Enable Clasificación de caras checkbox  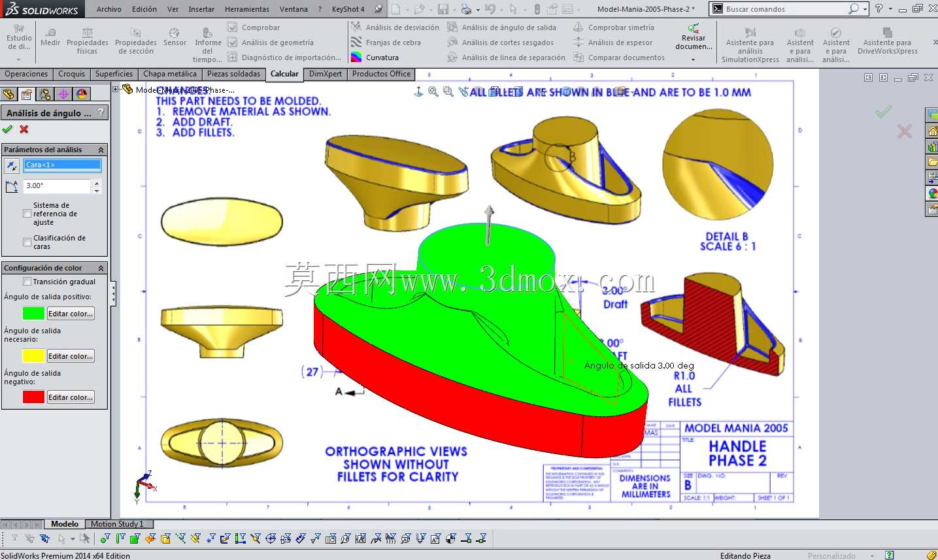[x=27, y=242]
